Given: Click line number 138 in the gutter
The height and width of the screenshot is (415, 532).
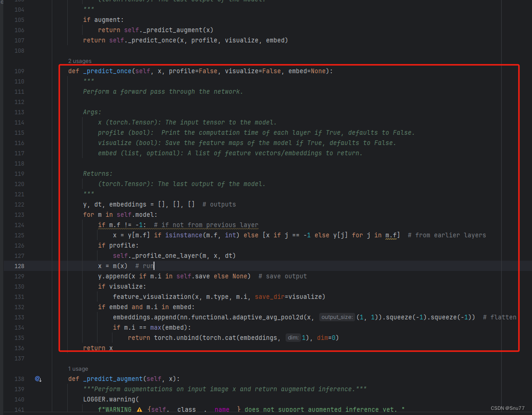Looking at the screenshot, I should [x=19, y=379].
